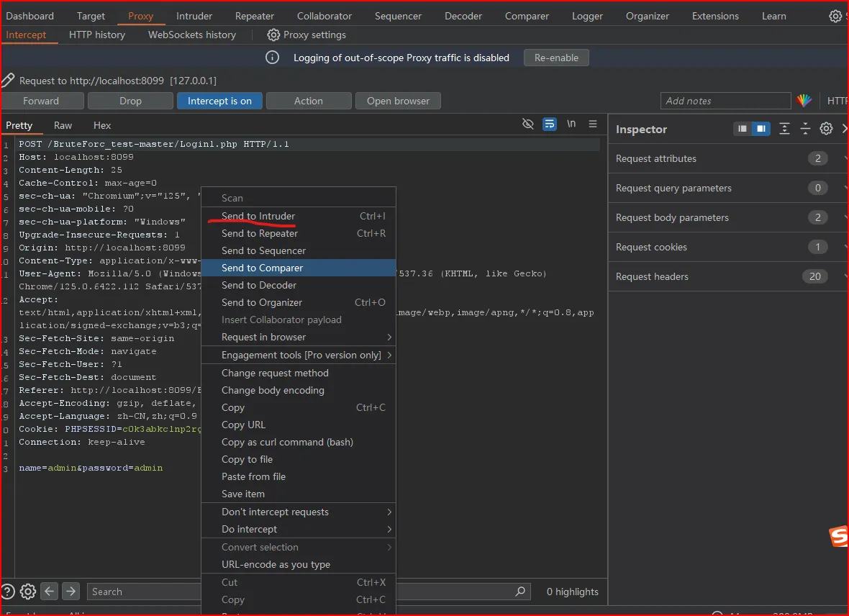This screenshot has height=616, width=849.
Task: Click the search settings gear icon
Action: (28, 592)
